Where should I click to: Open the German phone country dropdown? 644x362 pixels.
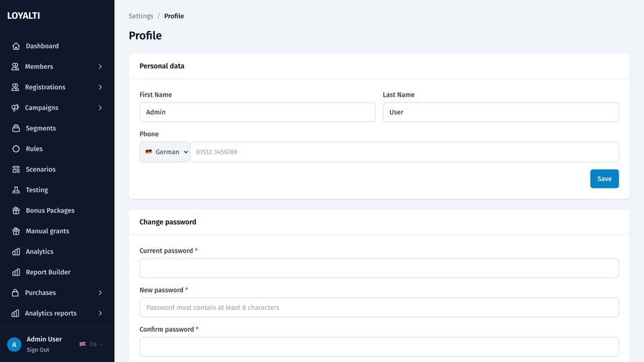pyautogui.click(x=164, y=152)
